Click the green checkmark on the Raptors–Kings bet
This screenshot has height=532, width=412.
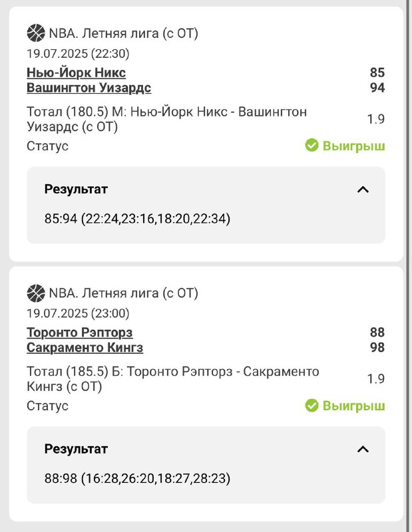point(311,405)
